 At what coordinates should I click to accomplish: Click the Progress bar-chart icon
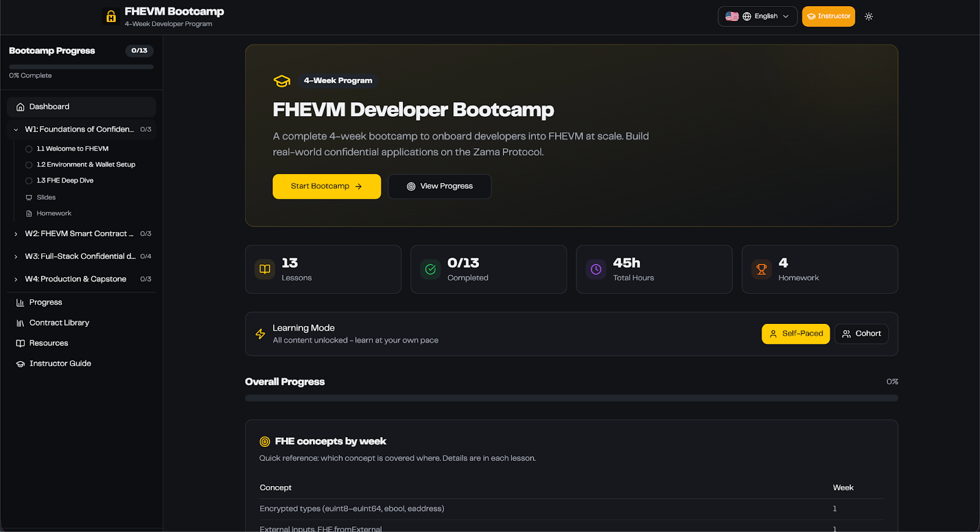tap(20, 302)
